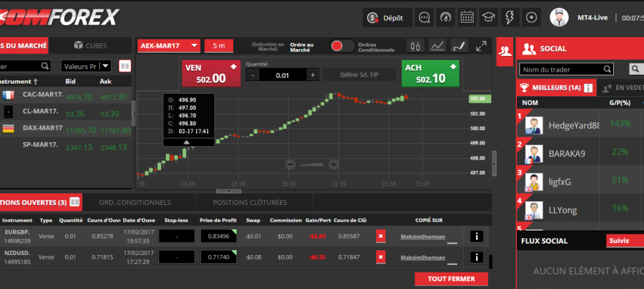Toggle the market watch grid view
Image resolution: width=644 pixels, height=289 pixels.
pos(125,66)
